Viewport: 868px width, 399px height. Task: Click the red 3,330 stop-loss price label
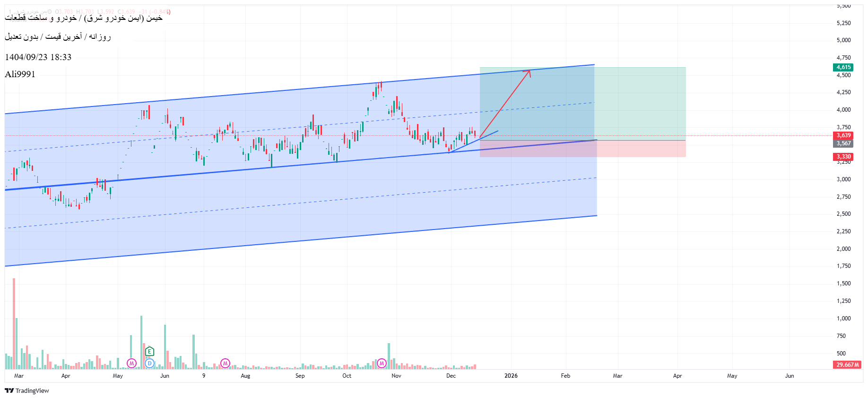[843, 157]
